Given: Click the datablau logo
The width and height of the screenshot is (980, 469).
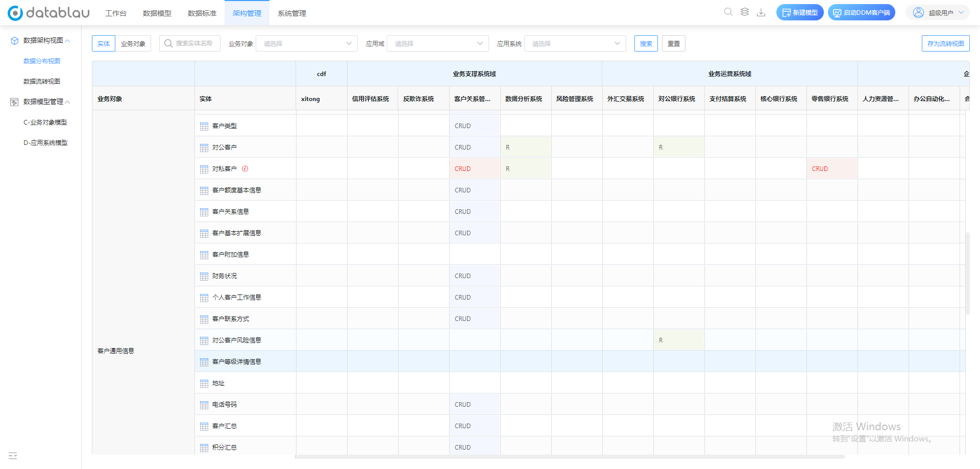Looking at the screenshot, I should (48, 13).
